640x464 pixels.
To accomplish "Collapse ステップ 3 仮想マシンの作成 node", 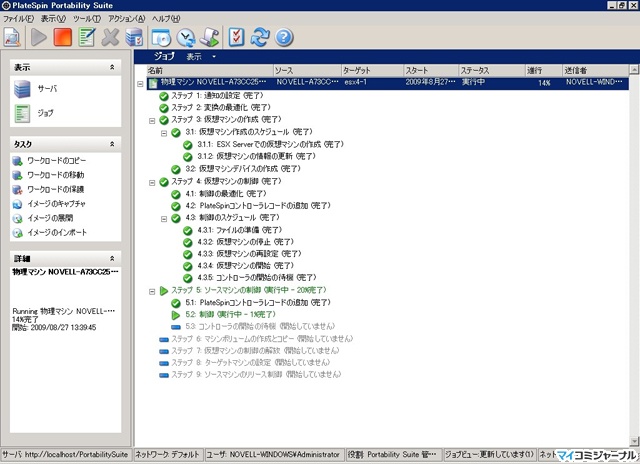I will pos(152,121).
